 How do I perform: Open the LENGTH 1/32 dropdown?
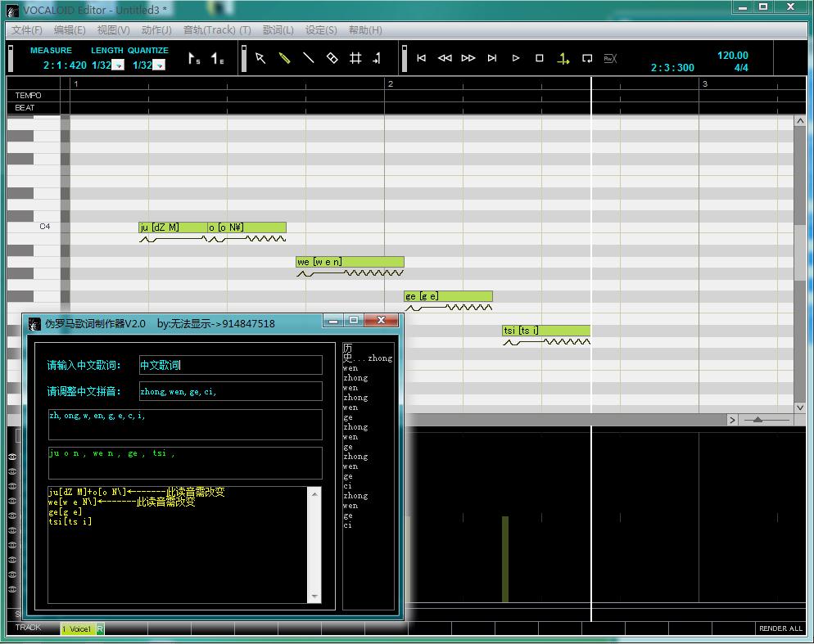pyautogui.click(x=119, y=65)
